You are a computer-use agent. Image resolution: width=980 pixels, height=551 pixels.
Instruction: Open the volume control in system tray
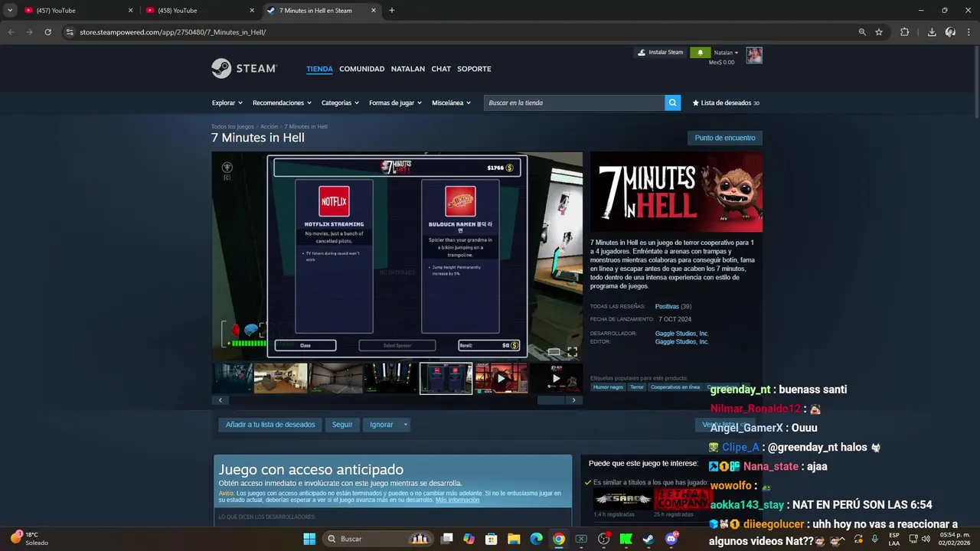click(926, 539)
